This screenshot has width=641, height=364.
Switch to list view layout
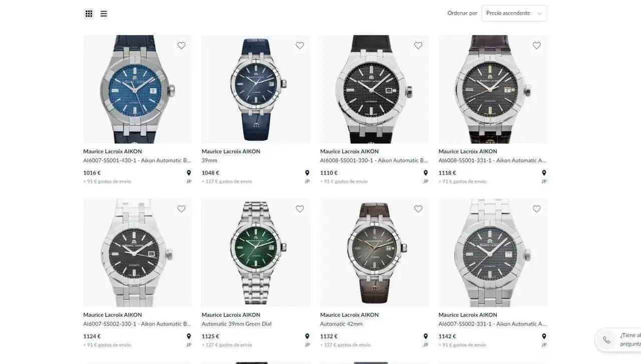tap(104, 14)
